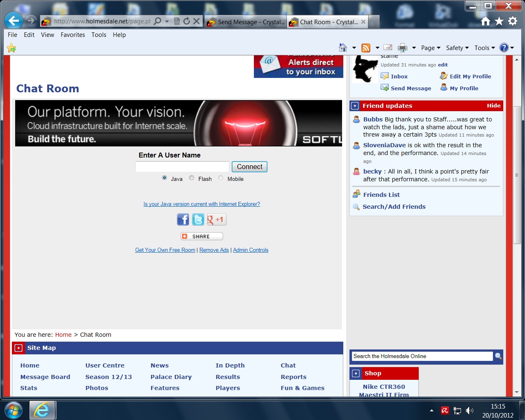
Task: Click the Twitter share icon
Action: click(198, 219)
